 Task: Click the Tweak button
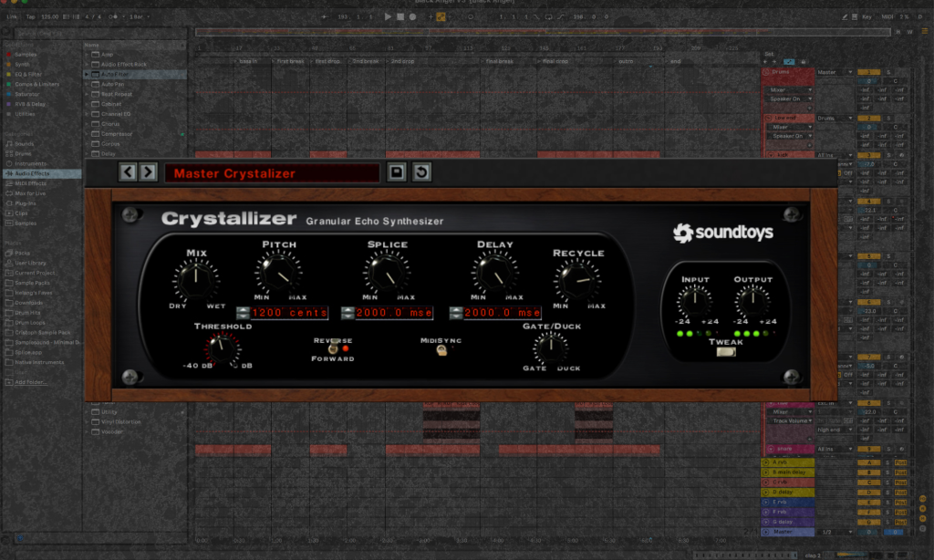(x=726, y=353)
